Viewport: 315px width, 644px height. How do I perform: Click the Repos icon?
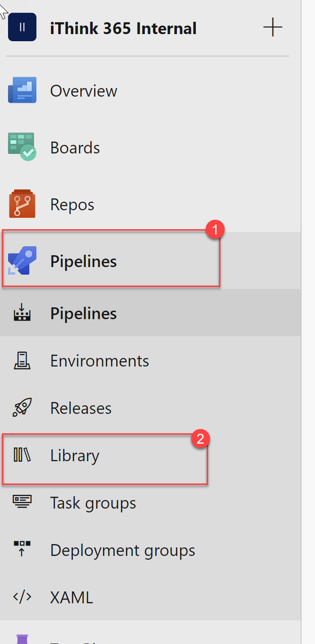coord(22,204)
